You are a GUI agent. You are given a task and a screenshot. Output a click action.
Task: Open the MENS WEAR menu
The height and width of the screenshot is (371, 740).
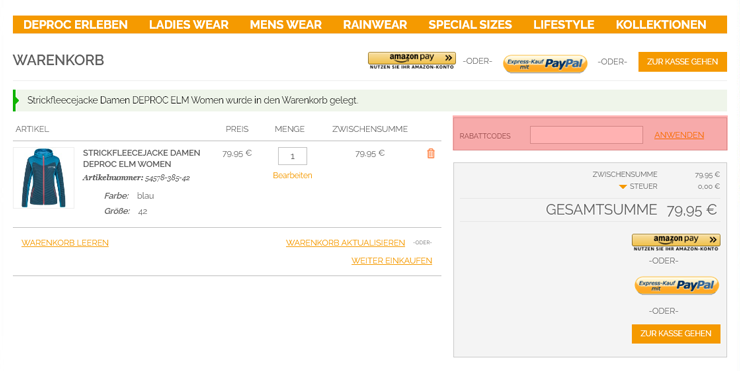click(x=286, y=25)
